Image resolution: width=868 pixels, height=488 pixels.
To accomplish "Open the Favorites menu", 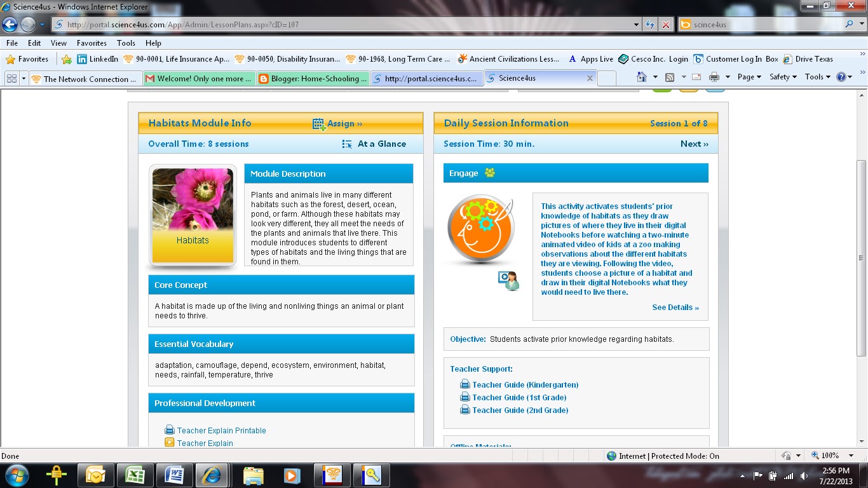I will [92, 43].
